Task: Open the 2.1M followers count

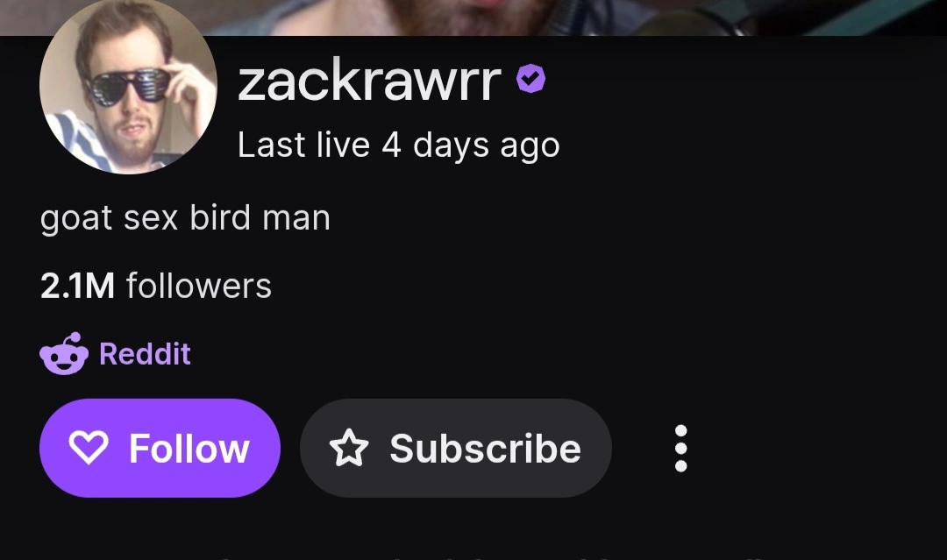Action: pos(156,286)
